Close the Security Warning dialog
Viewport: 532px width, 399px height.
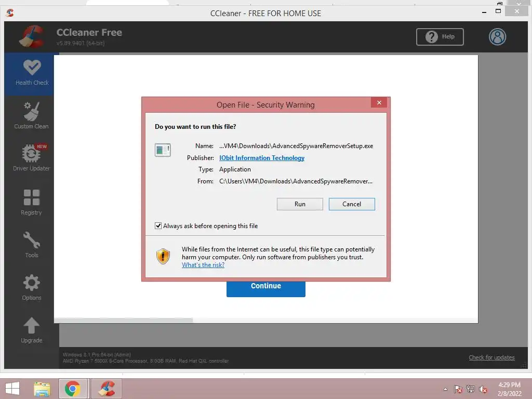point(379,102)
